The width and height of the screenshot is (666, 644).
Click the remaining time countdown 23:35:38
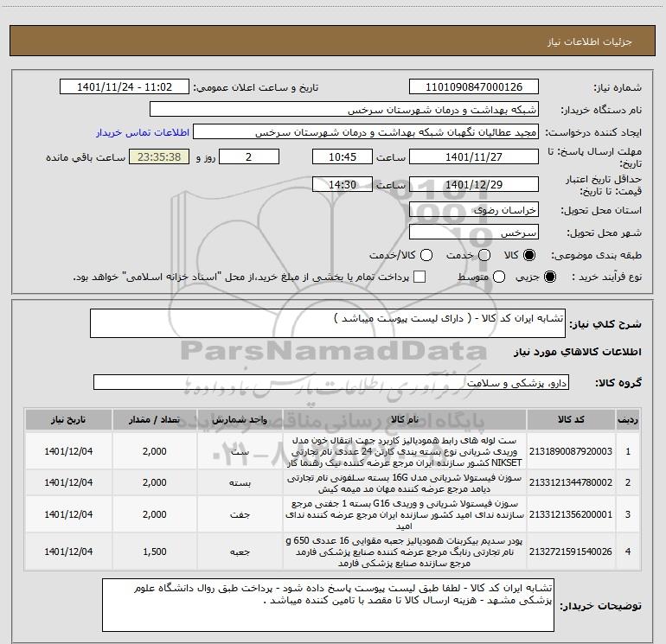[159, 156]
